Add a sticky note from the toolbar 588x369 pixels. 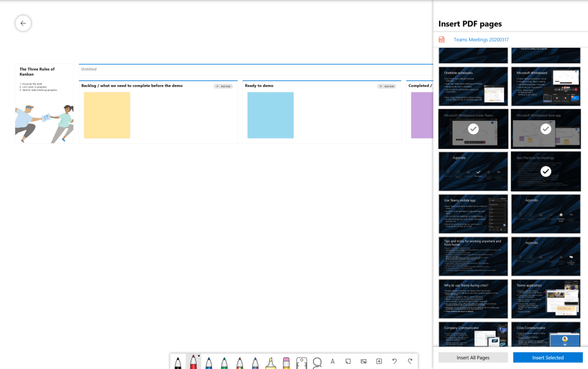coord(348,362)
